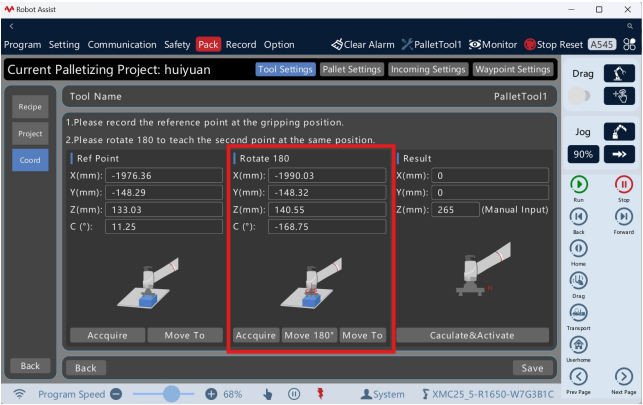Switch to Tool Settings tab
Screen dimensions: 643x405
coord(285,69)
